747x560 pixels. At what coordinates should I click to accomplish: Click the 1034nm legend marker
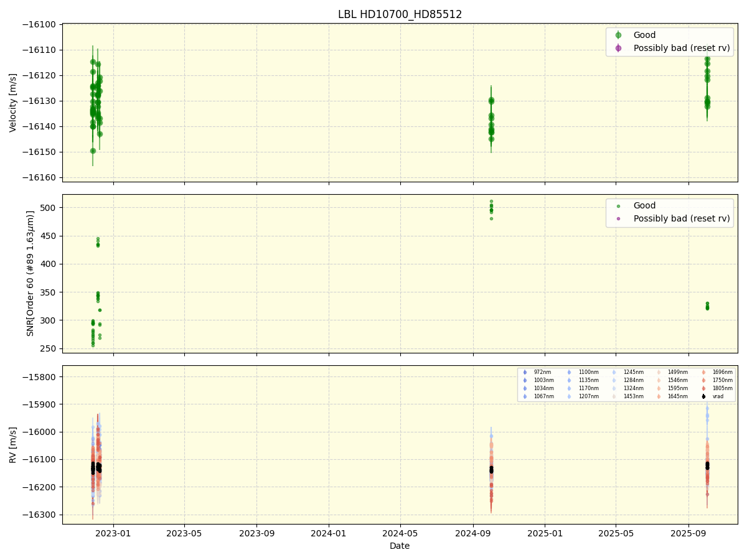[525, 388]
